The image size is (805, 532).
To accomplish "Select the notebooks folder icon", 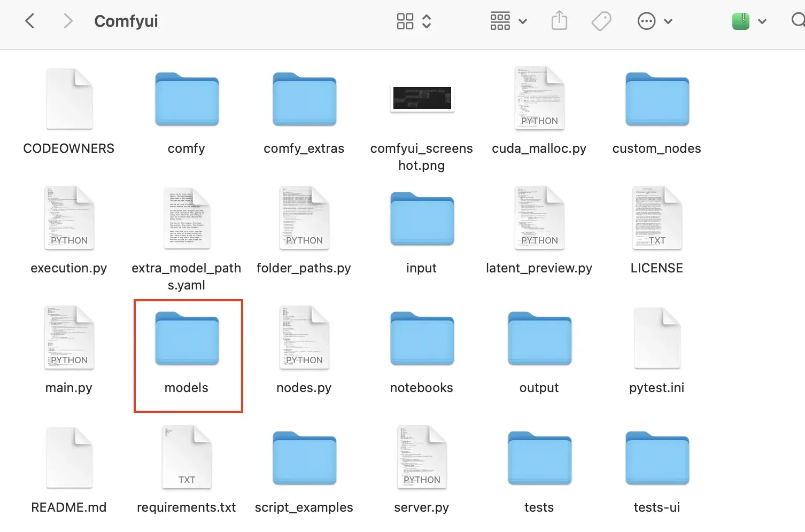I will 422,339.
